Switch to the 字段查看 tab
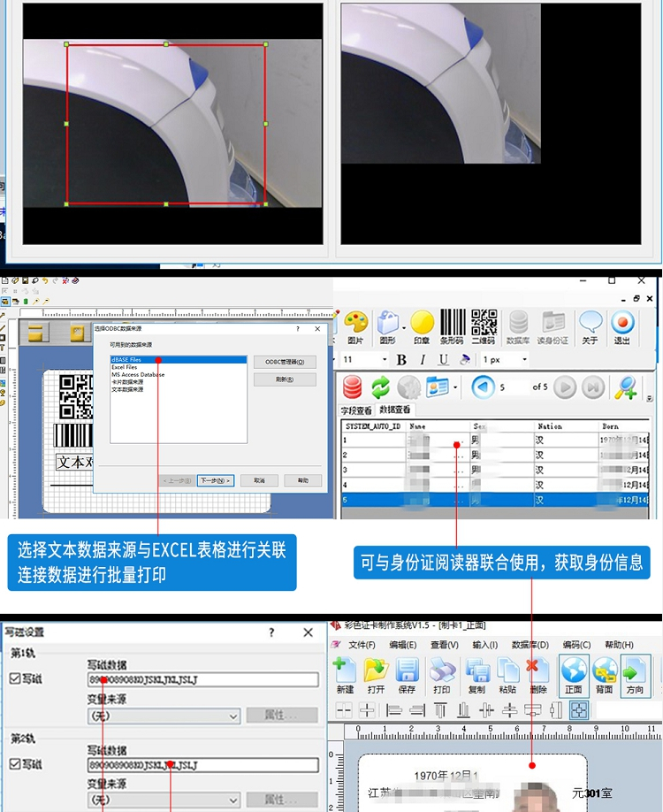This screenshot has height=812, width=663. (x=357, y=410)
